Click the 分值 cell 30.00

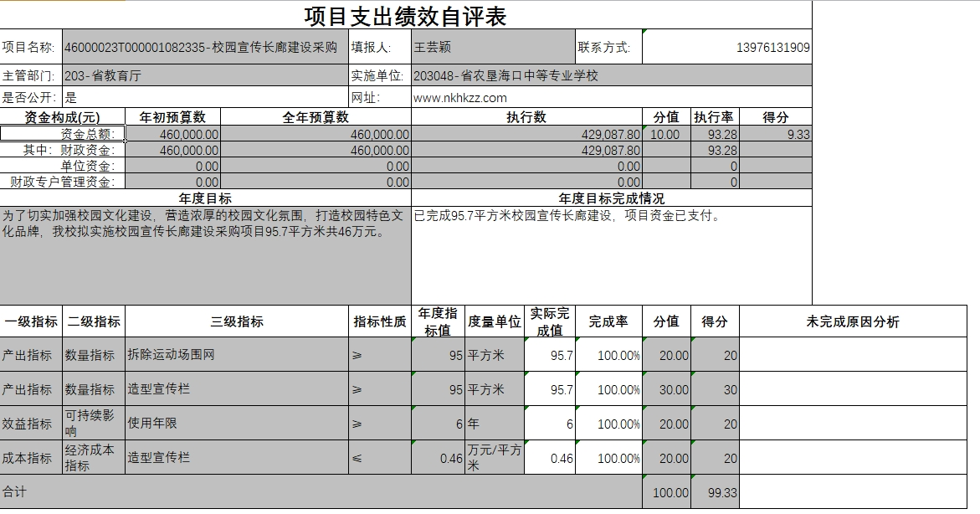point(667,389)
